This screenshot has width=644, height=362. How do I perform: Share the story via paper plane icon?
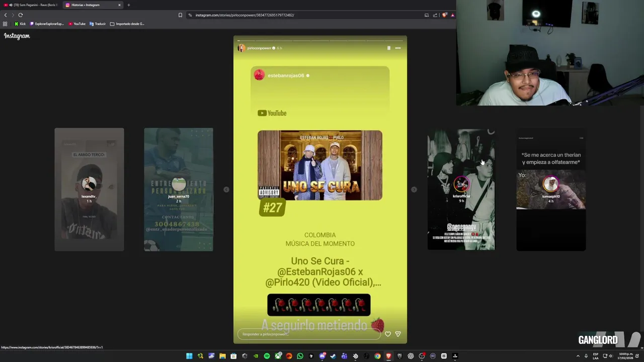click(x=398, y=334)
